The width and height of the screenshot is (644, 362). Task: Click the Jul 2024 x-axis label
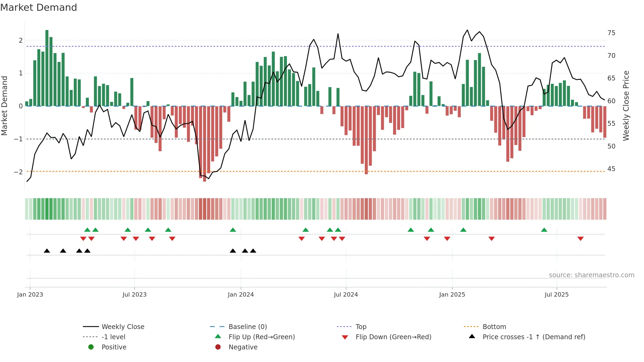346,295
